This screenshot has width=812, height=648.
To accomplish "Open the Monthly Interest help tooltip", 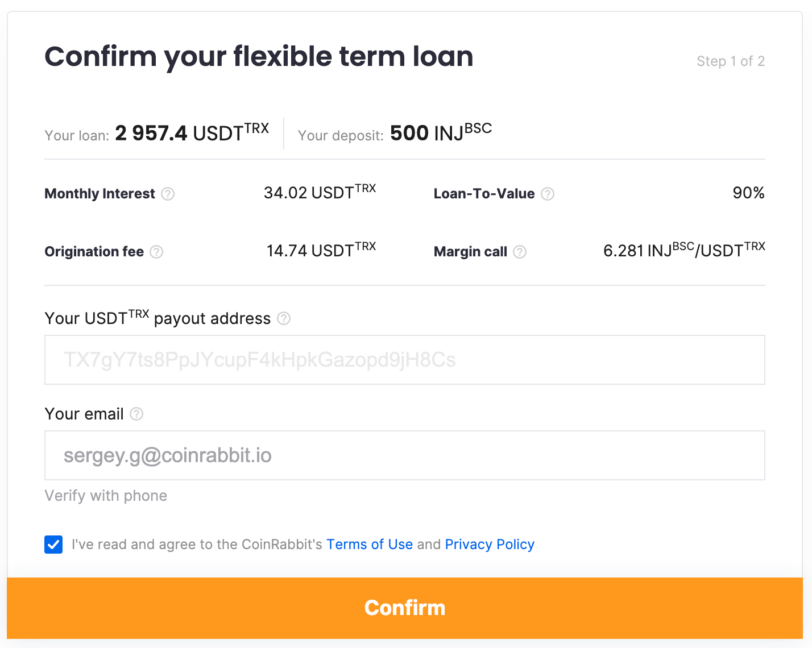I will pyautogui.click(x=168, y=194).
